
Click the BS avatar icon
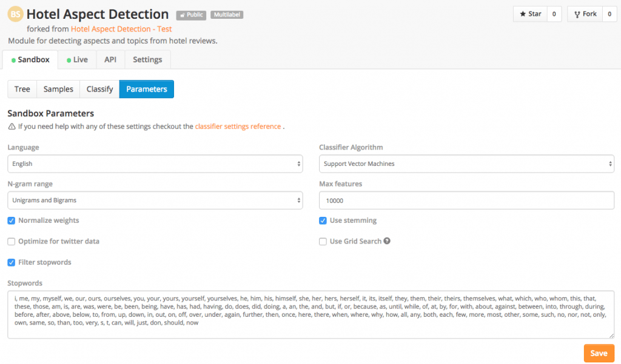(x=16, y=14)
